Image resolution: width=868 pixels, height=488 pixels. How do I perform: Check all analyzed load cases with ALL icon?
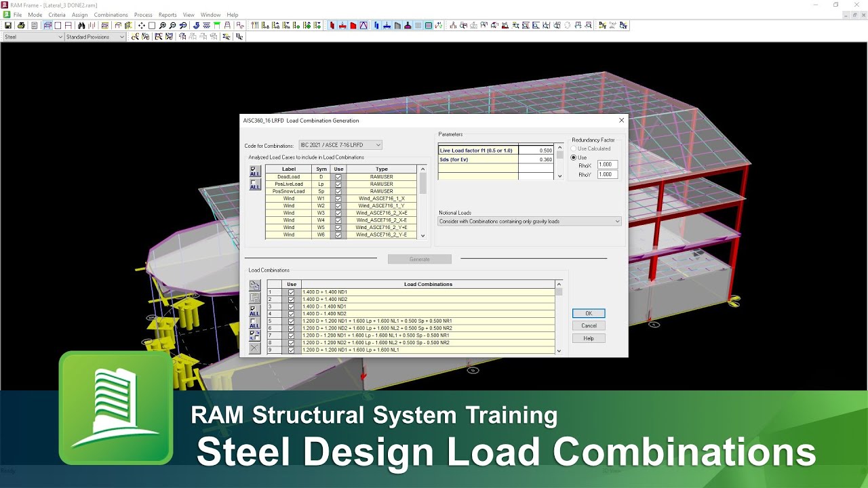[x=255, y=171]
